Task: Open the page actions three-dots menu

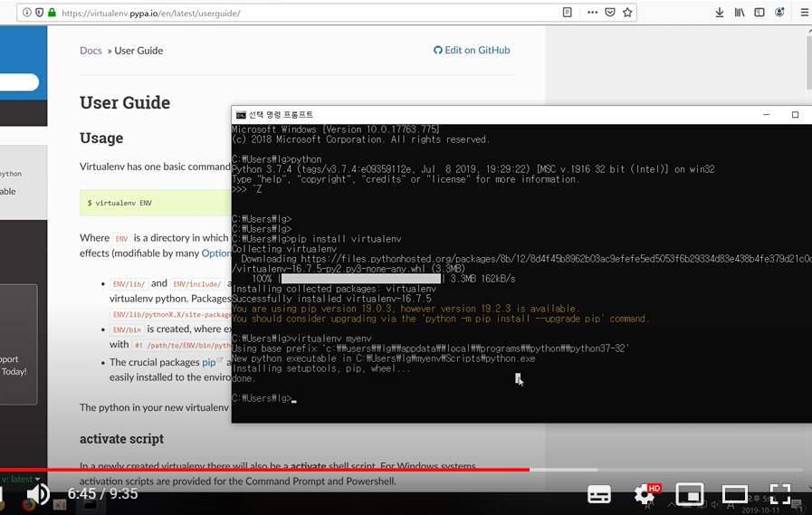Action: [x=592, y=13]
